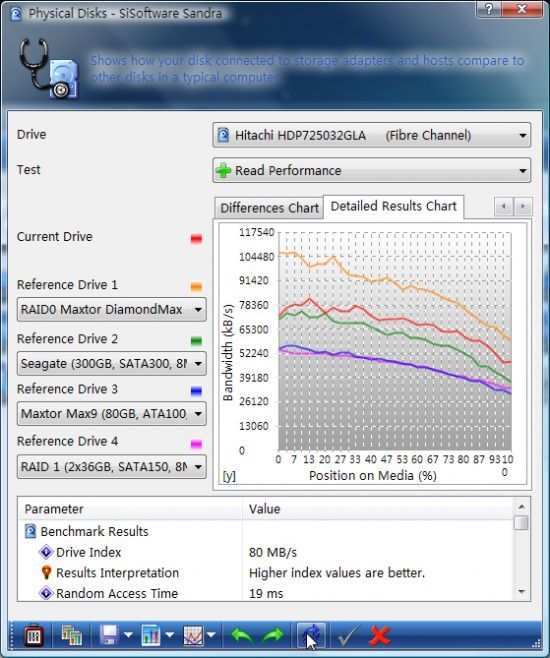550x658 pixels.
Task: Open the Drive dropdown showing Hitachi HDP725032GLA
Action: tap(371, 135)
